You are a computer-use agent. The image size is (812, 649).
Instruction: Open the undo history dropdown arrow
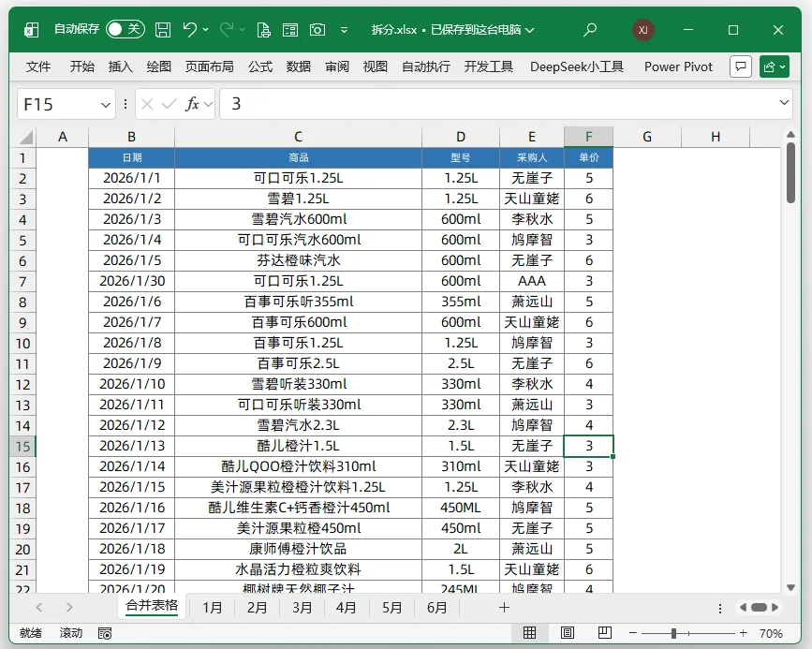click(206, 30)
